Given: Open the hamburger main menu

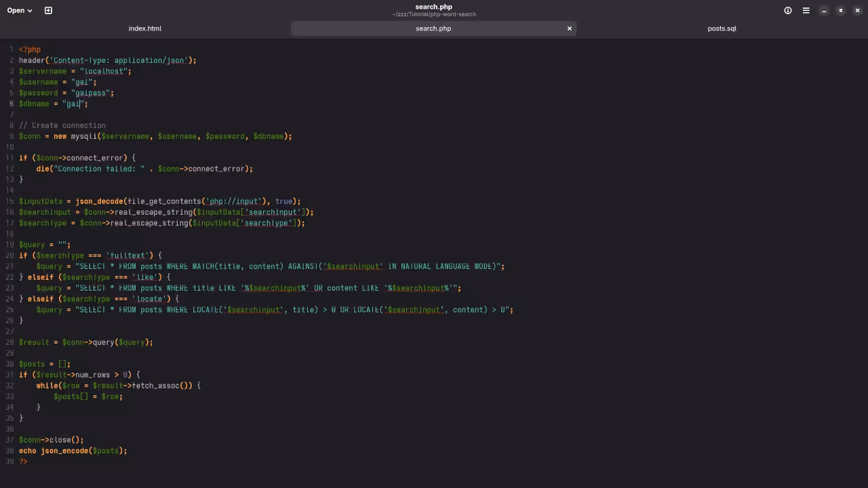Looking at the screenshot, I should 806,10.
